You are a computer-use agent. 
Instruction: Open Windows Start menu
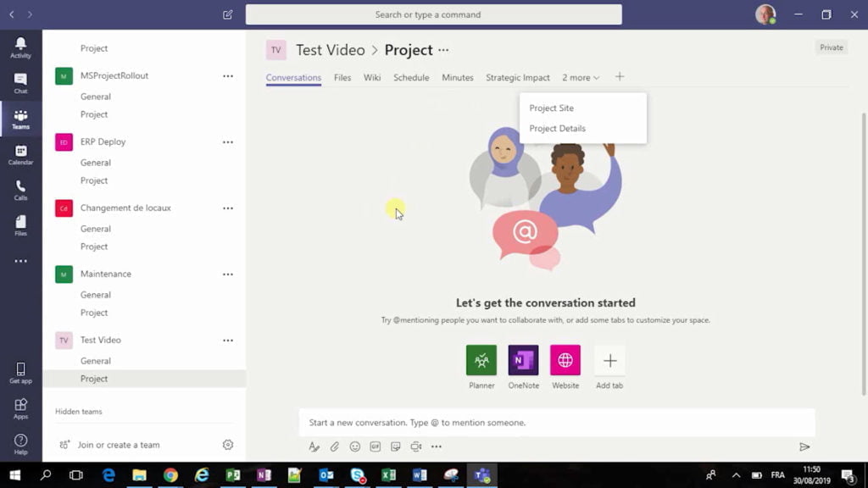15,475
